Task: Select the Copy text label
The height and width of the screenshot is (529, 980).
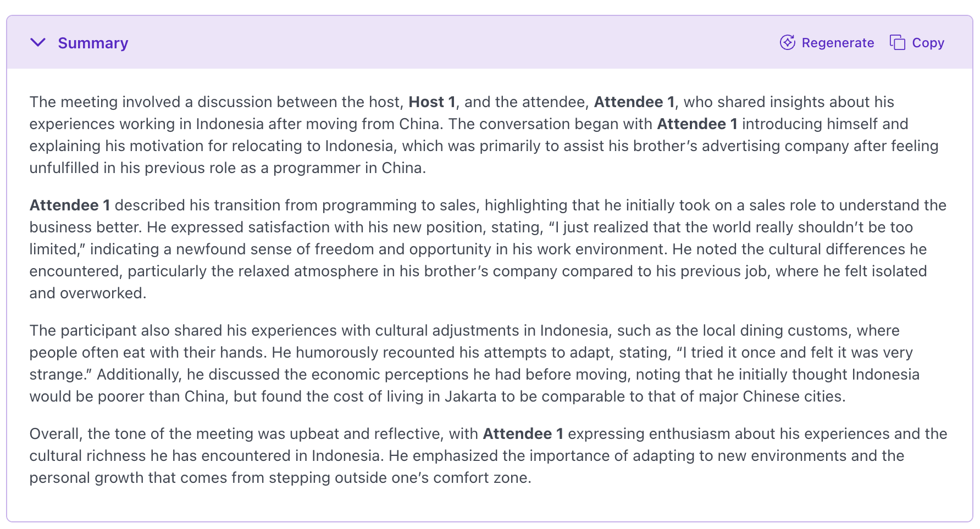Action: pos(928,43)
